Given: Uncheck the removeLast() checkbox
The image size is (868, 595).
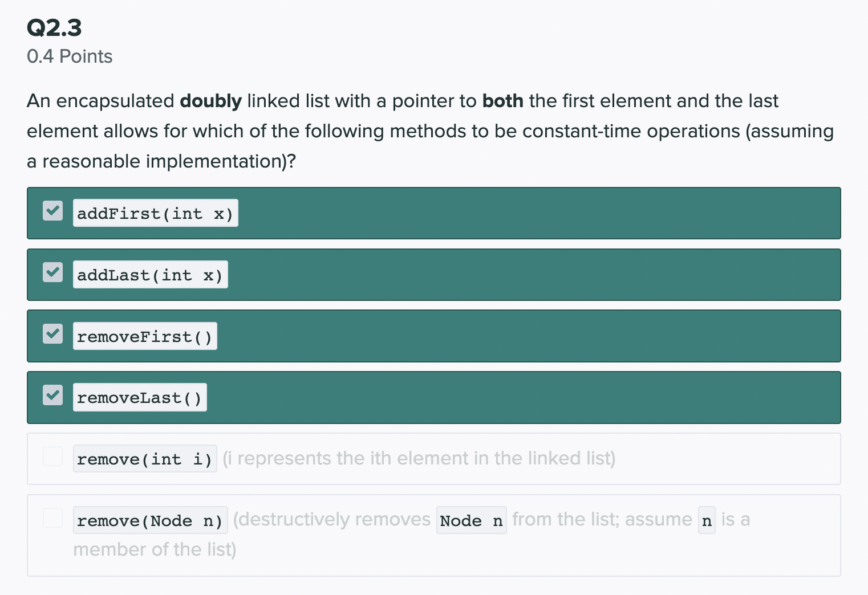Looking at the screenshot, I should point(53,395).
